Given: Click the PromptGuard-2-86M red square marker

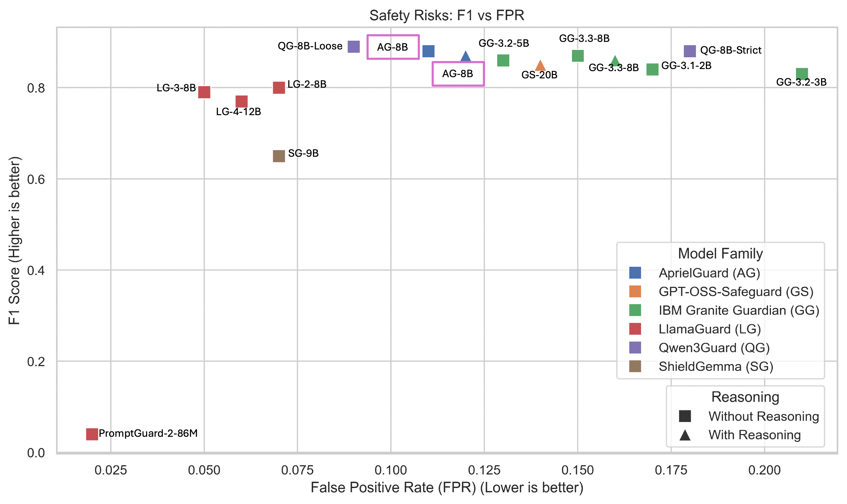Looking at the screenshot, I should point(92,434).
